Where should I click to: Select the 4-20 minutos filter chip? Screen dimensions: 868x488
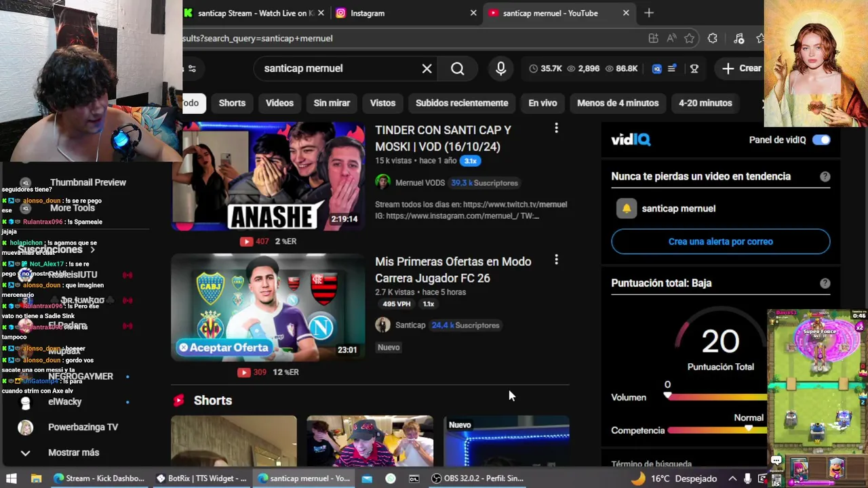(705, 103)
